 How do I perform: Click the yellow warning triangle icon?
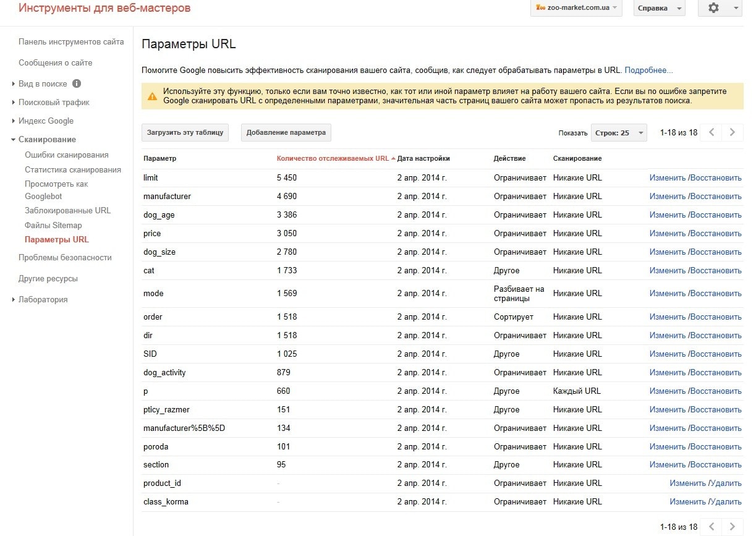[x=152, y=96]
